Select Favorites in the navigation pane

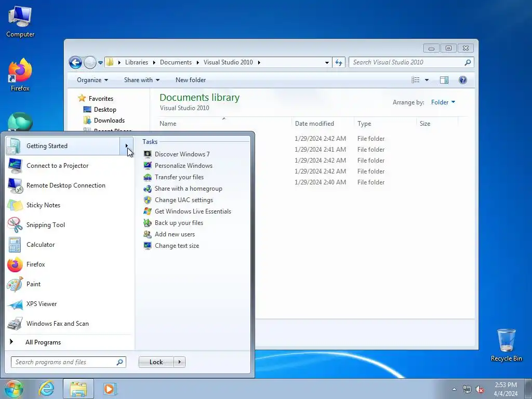101,99
